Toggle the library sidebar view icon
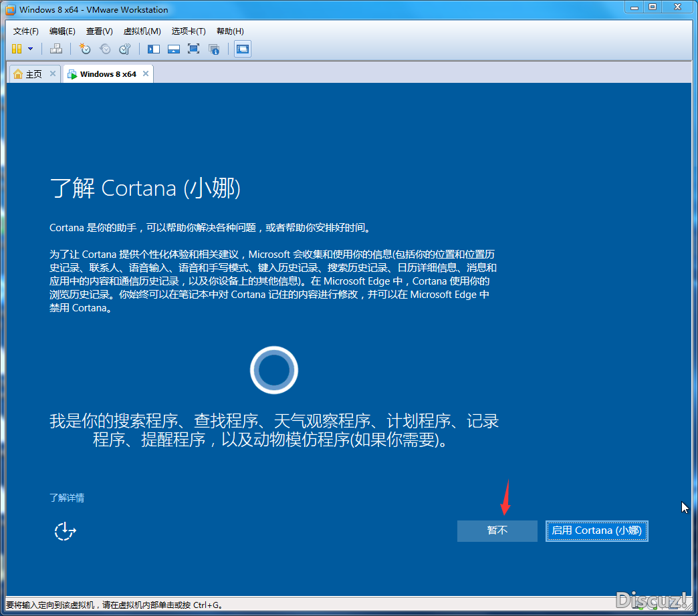698x616 pixels. click(x=154, y=49)
